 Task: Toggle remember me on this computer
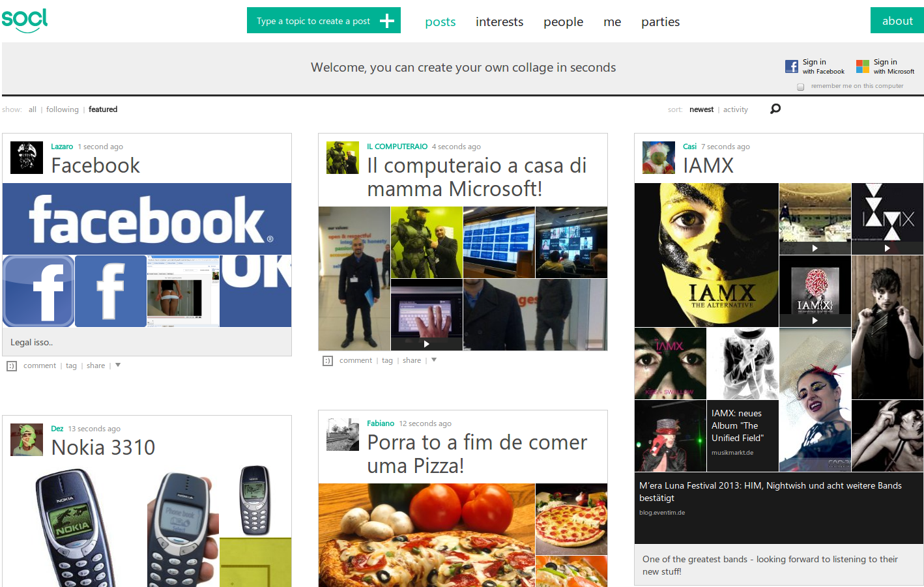coord(801,87)
